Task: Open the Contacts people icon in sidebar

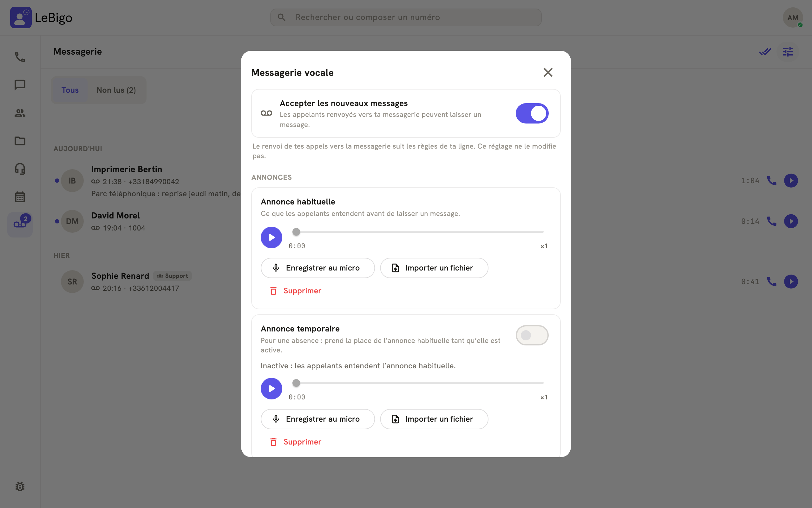Action: 20,113
